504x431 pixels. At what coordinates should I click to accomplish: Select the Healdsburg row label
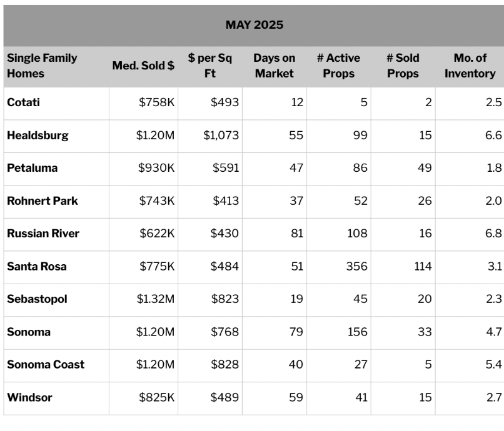(x=38, y=136)
